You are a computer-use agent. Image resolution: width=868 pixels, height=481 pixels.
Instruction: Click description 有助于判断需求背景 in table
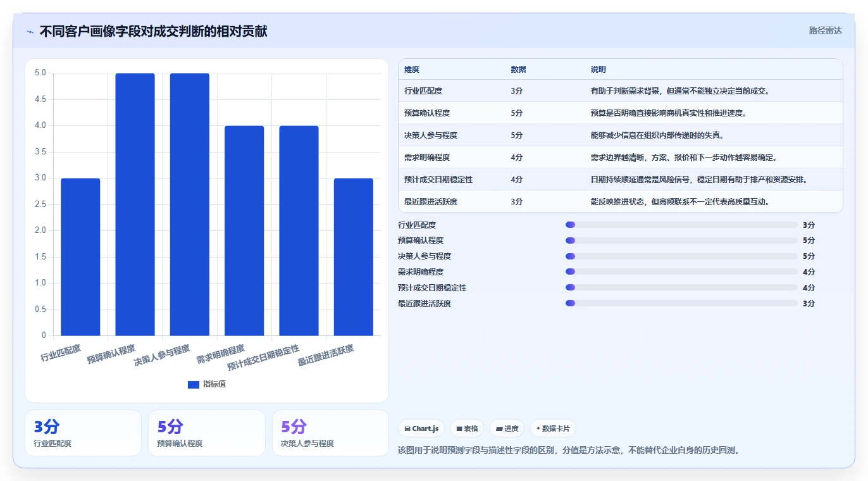[679, 91]
